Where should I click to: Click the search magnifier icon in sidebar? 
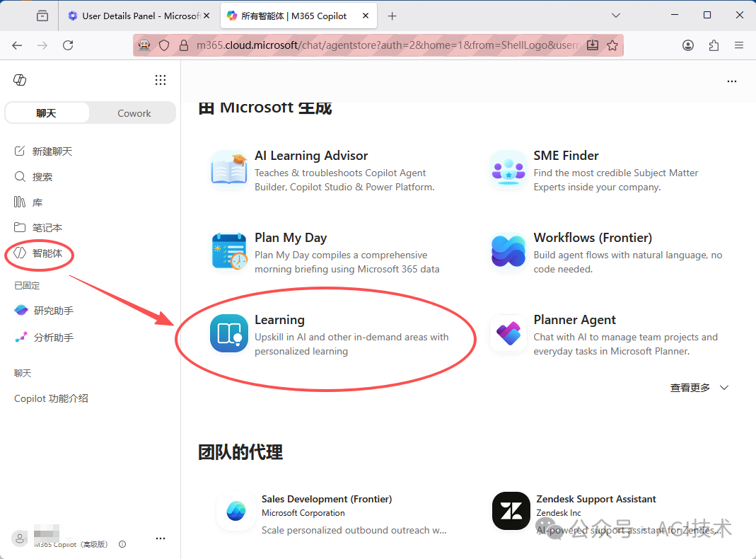[19, 176]
